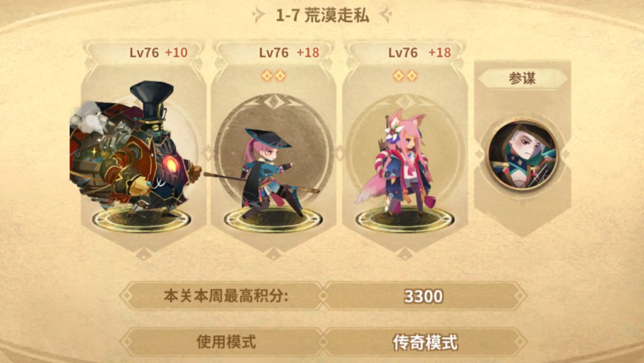Click the left ornament beside stage title
The image size is (644, 363).
(x=259, y=15)
